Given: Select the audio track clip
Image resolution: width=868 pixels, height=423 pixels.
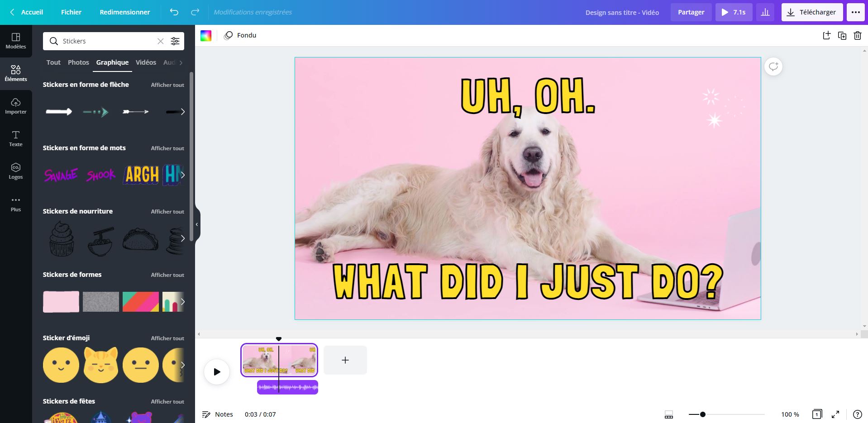Looking at the screenshot, I should coord(287,387).
